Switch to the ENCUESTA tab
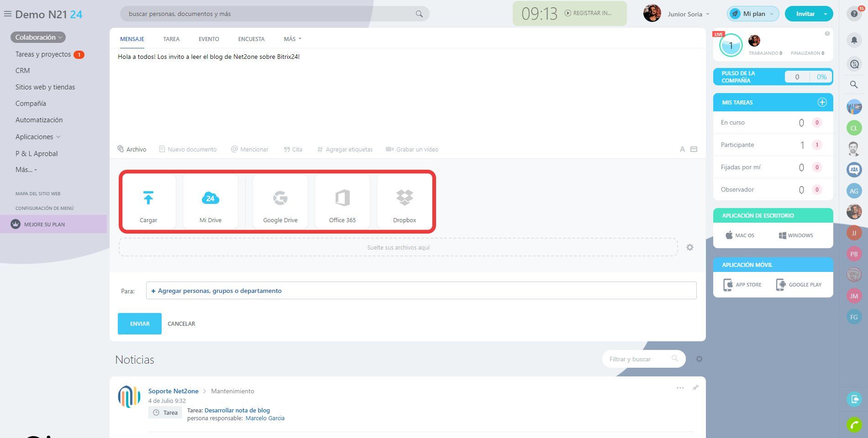This screenshot has width=868, height=438. (251, 39)
